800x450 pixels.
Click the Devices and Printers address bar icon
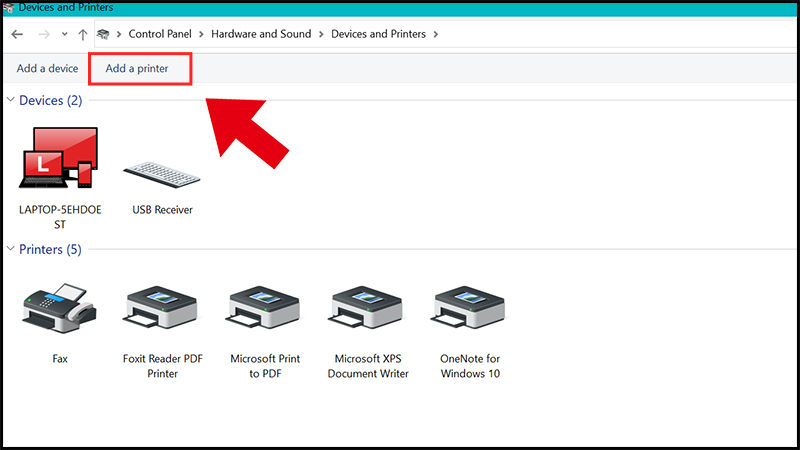click(x=103, y=34)
